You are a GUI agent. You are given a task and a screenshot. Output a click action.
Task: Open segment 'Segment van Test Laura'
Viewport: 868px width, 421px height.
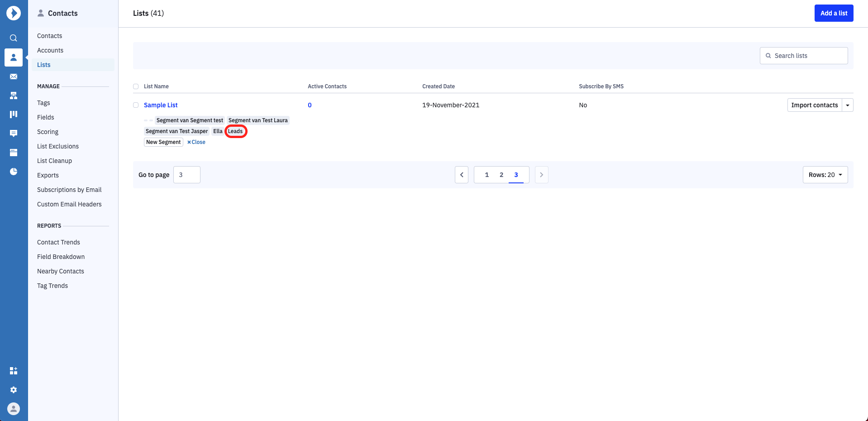coord(258,120)
